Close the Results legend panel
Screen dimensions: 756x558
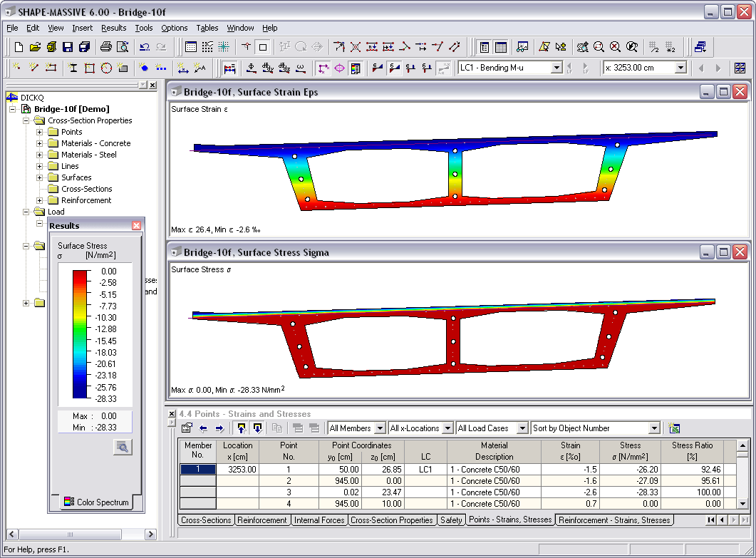click(x=136, y=226)
